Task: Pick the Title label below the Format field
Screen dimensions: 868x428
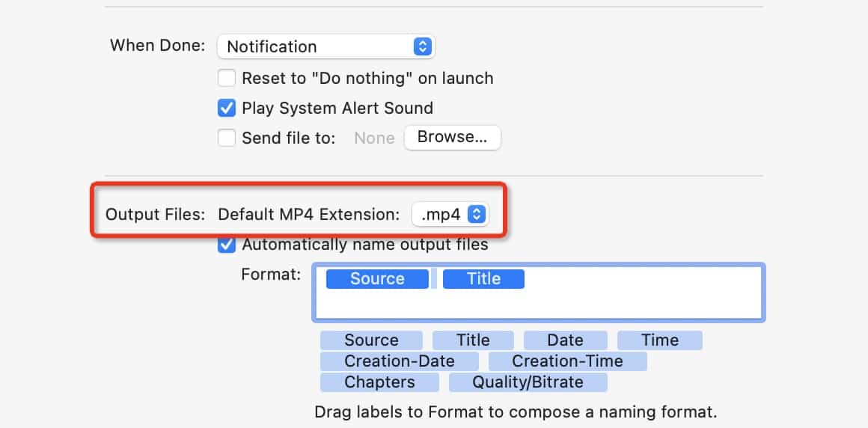Action: (x=473, y=340)
